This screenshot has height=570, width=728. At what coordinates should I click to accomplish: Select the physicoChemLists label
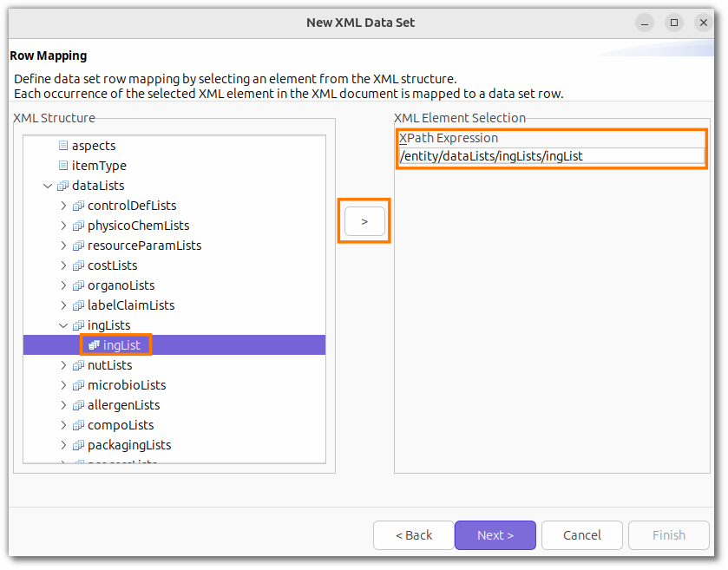click(x=138, y=226)
